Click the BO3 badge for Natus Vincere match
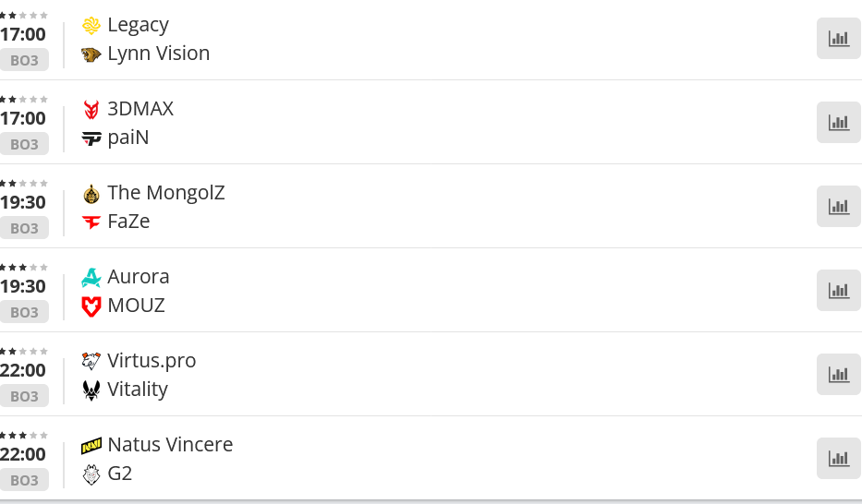The width and height of the screenshot is (862, 504). [25, 481]
